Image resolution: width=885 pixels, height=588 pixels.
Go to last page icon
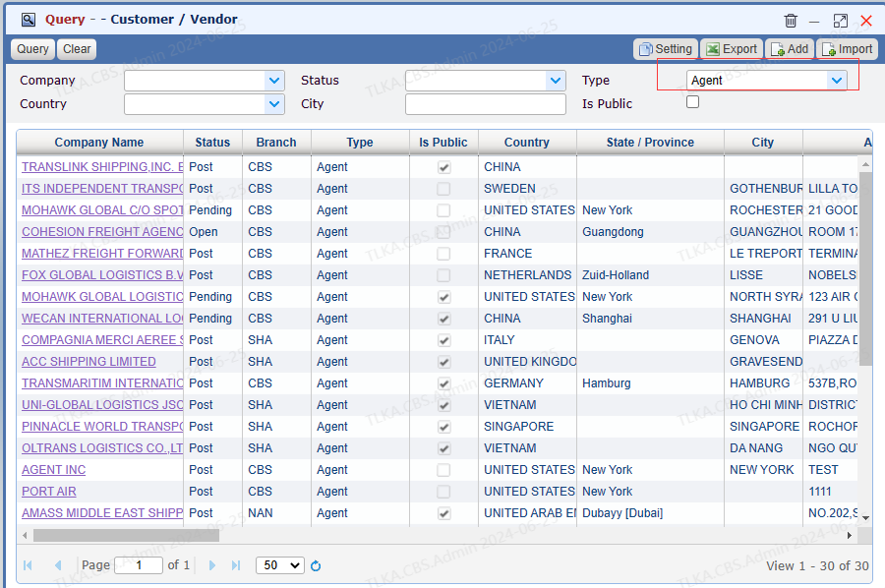(236, 565)
